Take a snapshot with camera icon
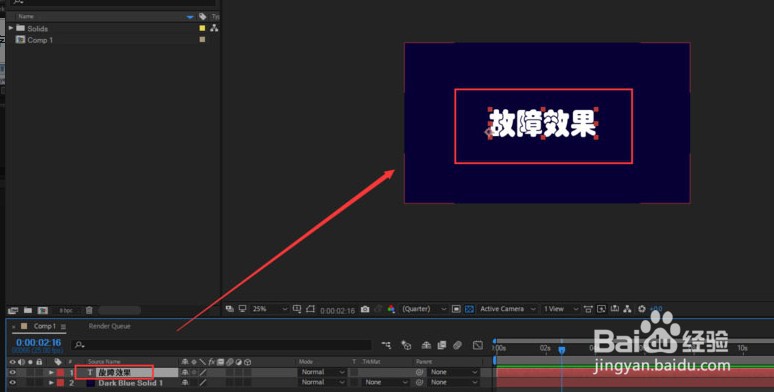Image resolution: width=774 pixels, height=392 pixels. pyautogui.click(x=365, y=309)
